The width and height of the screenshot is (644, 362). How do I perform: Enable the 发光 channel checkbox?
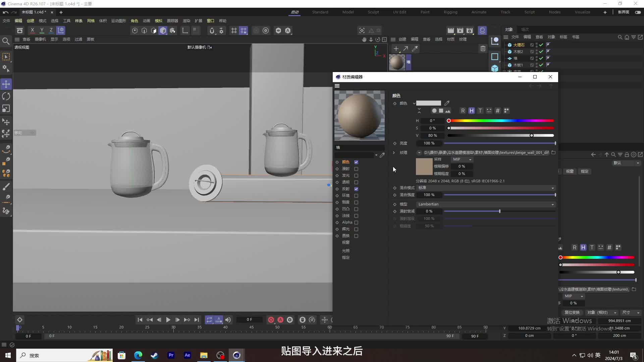[356, 176]
